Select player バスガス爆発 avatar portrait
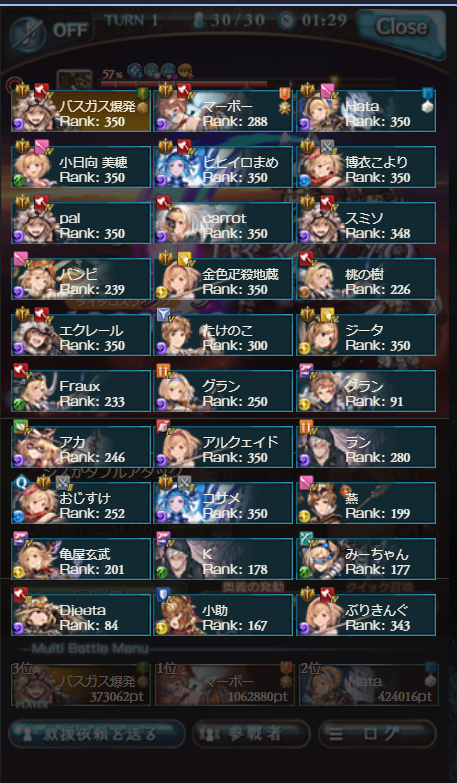Screen dimensions: 457x783 pos(34,113)
